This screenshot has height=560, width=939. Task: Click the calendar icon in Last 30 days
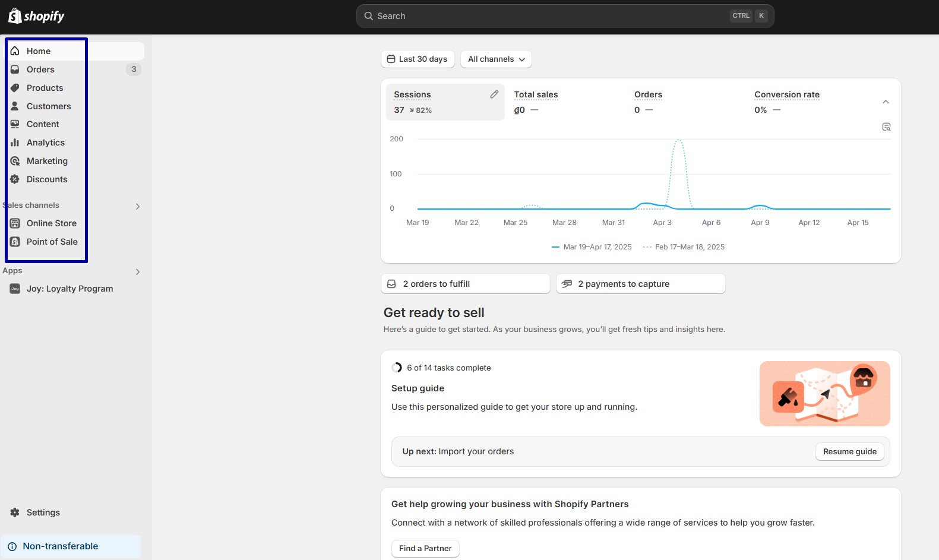(391, 59)
